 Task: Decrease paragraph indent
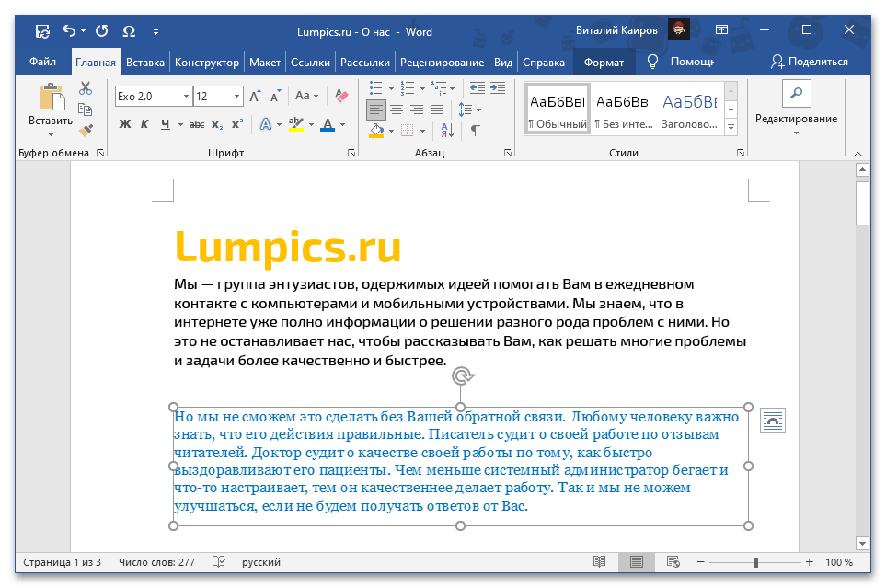478,87
